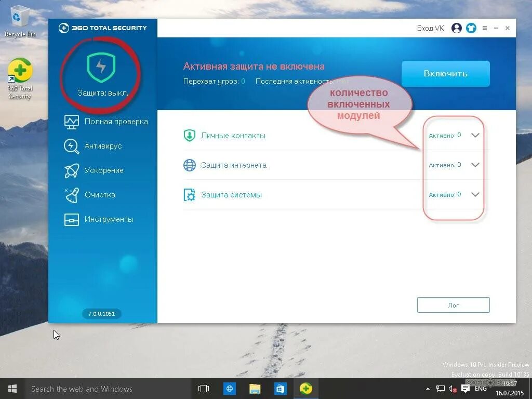
Task: Click Активная защита не включена heading
Action: [x=254, y=66]
